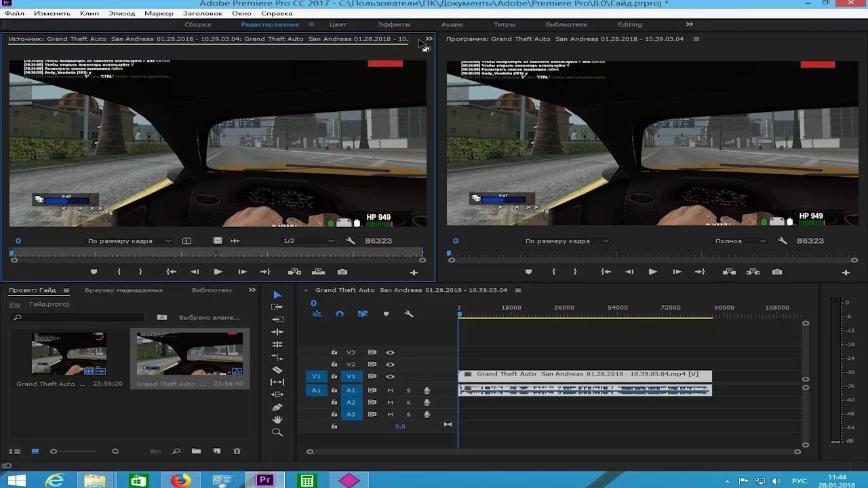Screen dimensions: 868x488
Task: Open Source zoom level 'По размеру кадра' dropdown
Action: [130, 241]
